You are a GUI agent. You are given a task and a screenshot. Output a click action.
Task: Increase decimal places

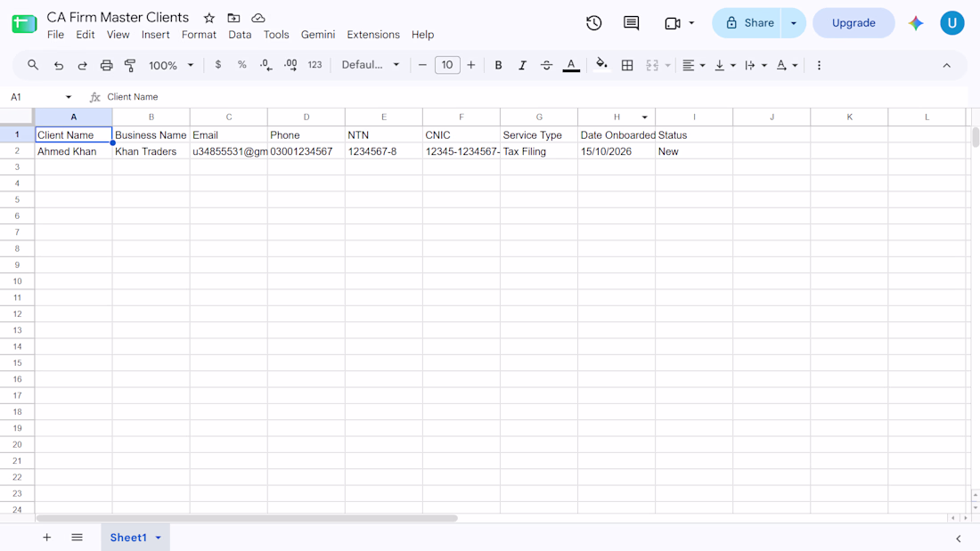click(290, 65)
